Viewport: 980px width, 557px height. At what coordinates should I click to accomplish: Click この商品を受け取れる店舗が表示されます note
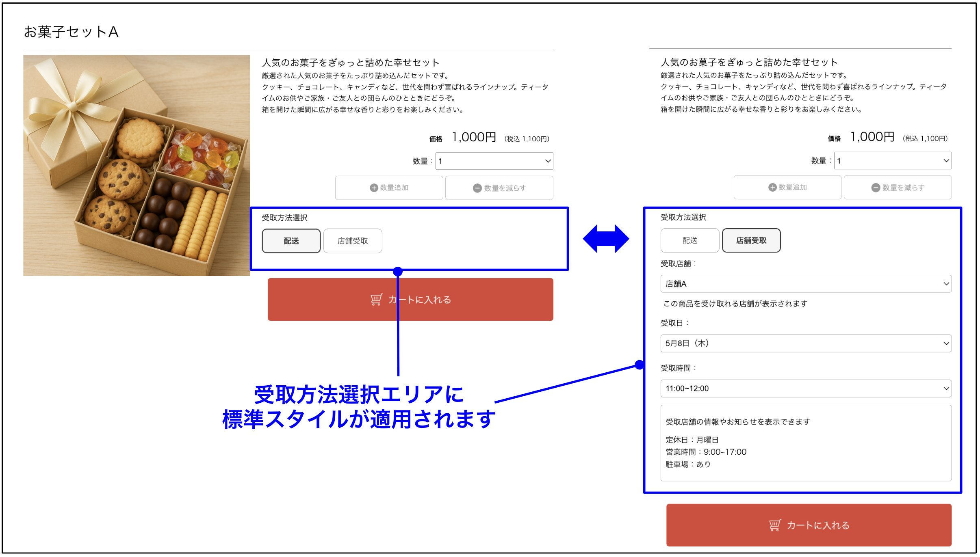735,304
